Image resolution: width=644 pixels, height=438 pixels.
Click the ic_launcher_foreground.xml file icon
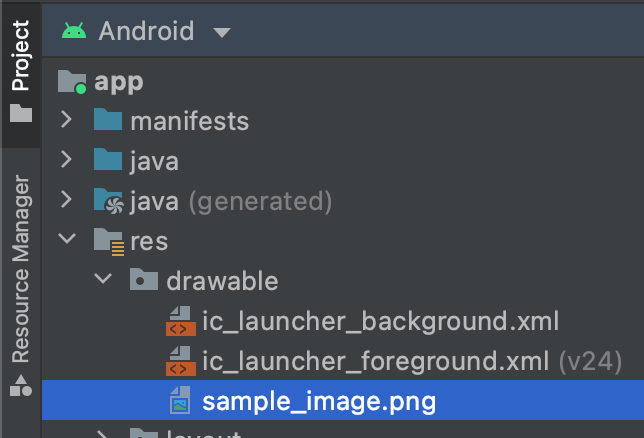[x=179, y=361]
